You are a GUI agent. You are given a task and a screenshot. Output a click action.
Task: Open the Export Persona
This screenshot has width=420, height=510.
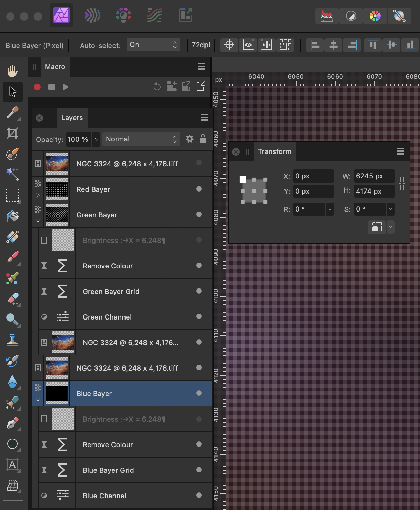click(x=186, y=16)
